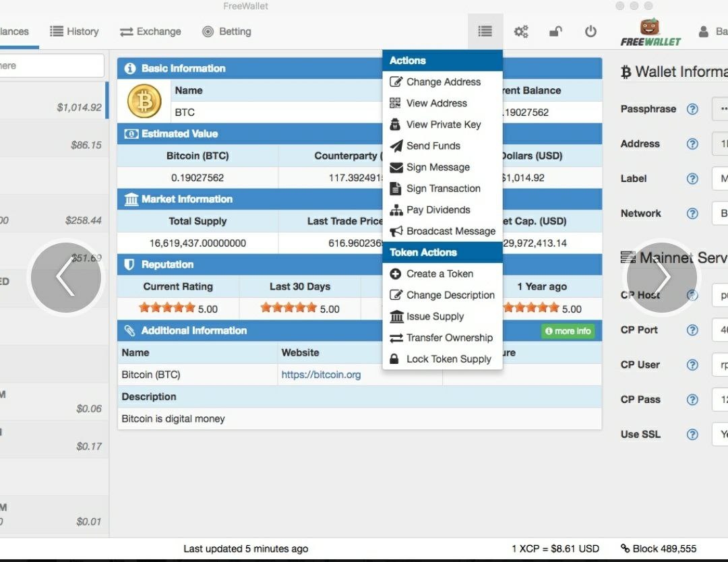Select Create a Token
Screen dimensions: 728x562
click(x=442, y=274)
